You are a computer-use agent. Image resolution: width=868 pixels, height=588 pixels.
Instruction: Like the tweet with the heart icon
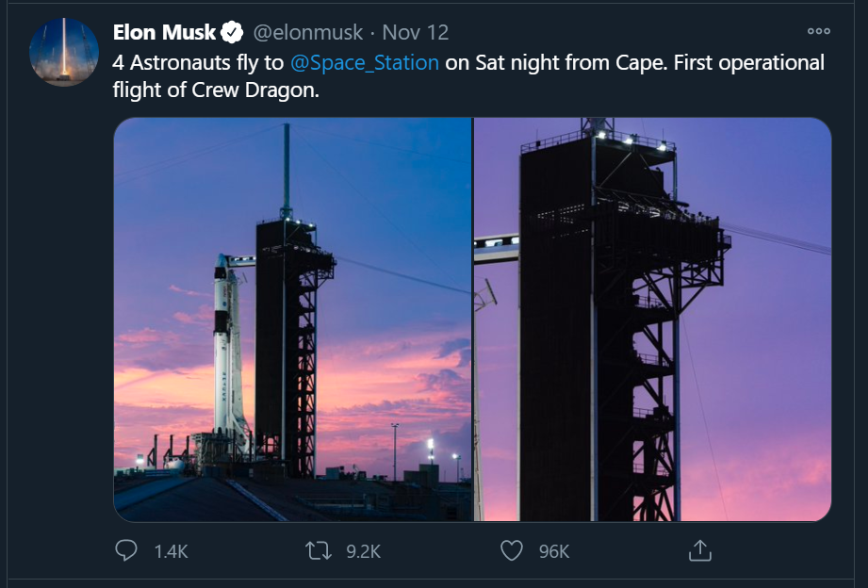click(x=511, y=550)
